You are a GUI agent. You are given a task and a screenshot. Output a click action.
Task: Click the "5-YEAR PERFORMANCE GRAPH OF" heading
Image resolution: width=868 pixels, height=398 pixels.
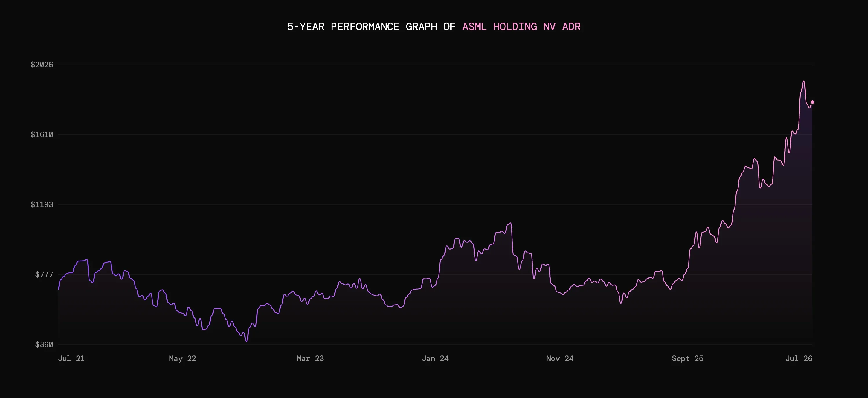(x=371, y=27)
